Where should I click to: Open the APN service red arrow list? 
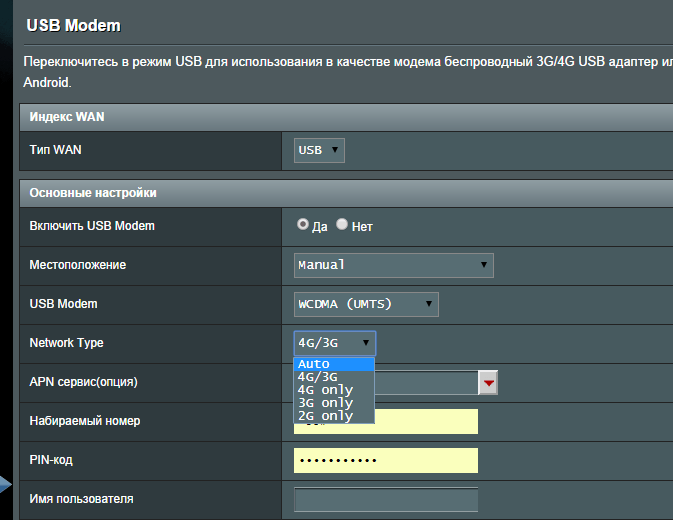click(489, 382)
